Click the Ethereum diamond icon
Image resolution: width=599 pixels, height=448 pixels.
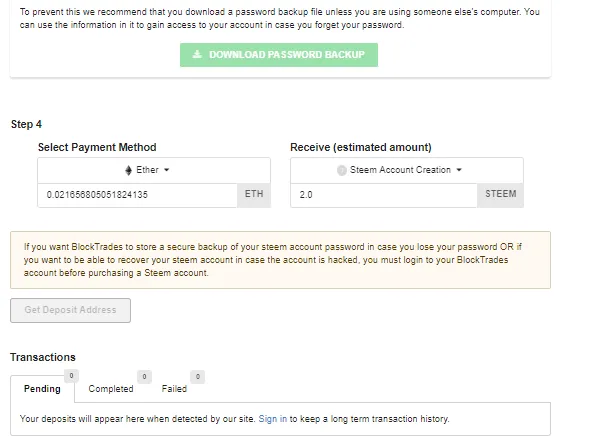pyautogui.click(x=129, y=170)
